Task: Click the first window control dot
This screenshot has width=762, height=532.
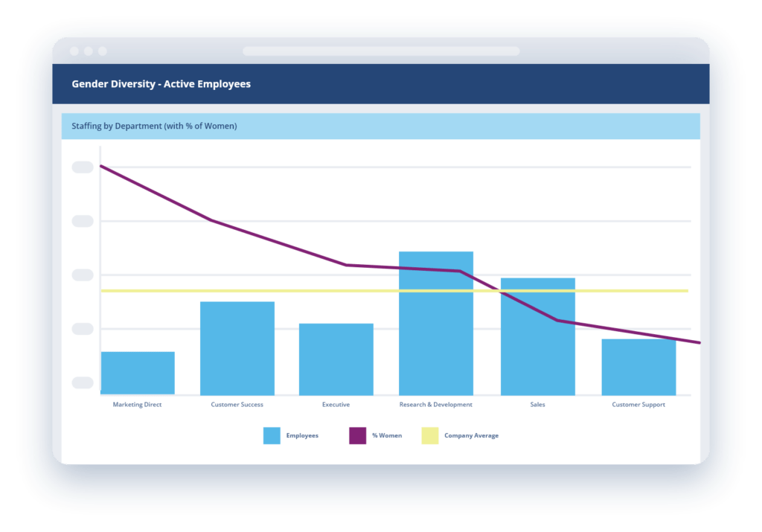Action: 74,51
